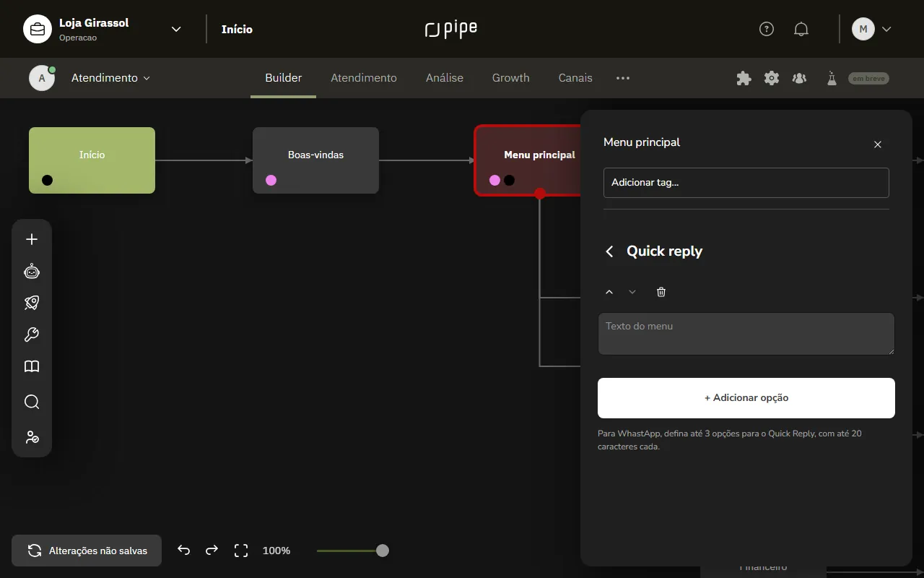Click the Alterações não salvas button

point(87,551)
